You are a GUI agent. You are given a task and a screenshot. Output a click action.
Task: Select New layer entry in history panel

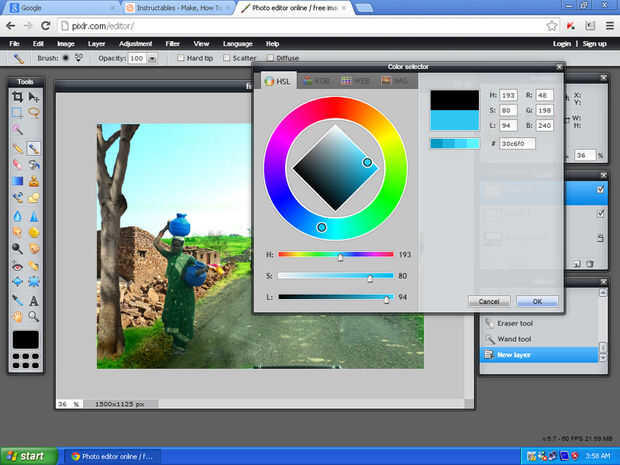point(539,355)
